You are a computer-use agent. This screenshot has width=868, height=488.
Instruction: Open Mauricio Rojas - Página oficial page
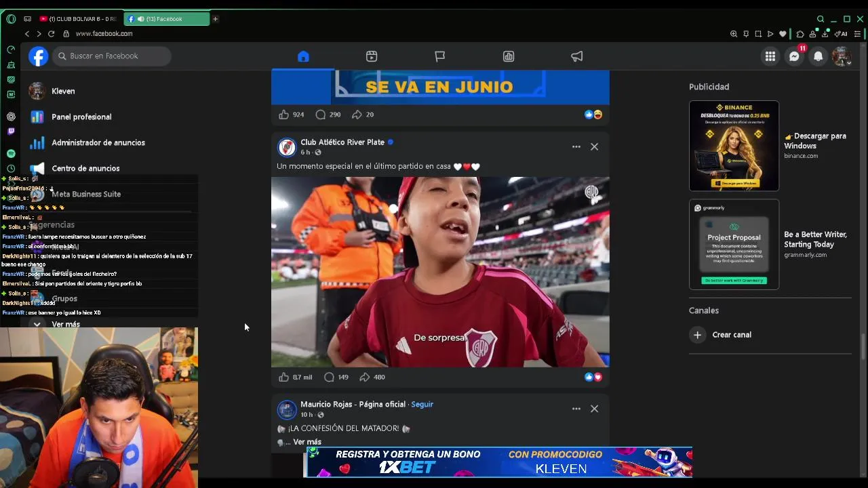click(353, 404)
